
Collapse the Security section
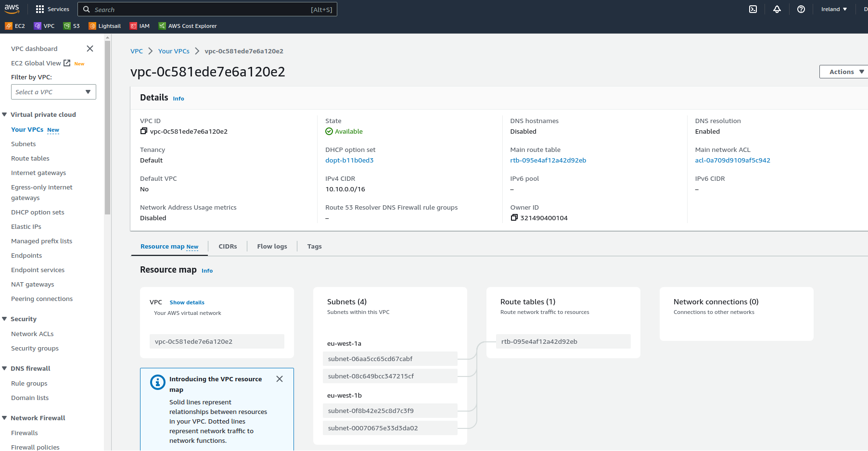[x=4, y=319]
